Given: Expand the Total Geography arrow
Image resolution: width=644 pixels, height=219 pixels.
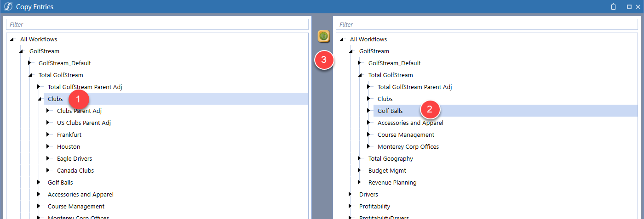Looking at the screenshot, I should point(360,158).
